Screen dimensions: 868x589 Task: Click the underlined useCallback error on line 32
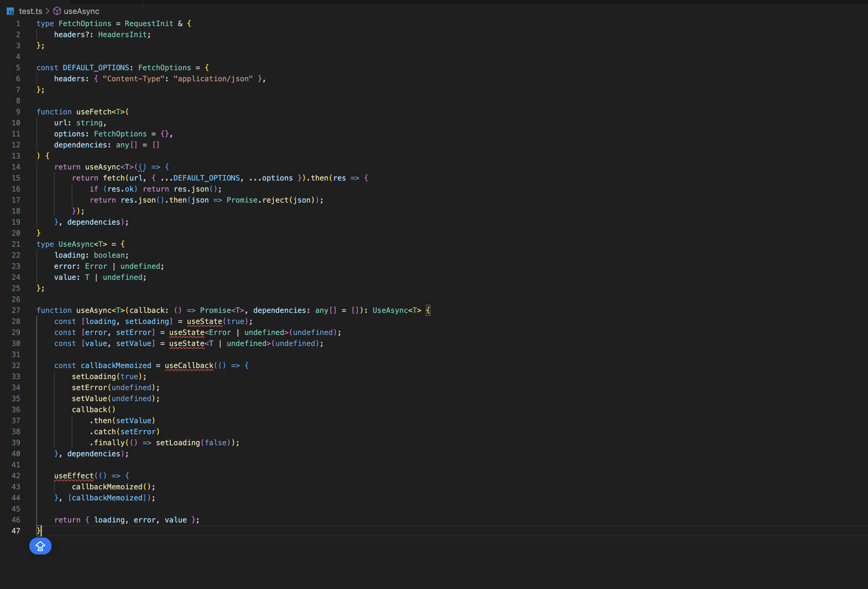pos(189,365)
